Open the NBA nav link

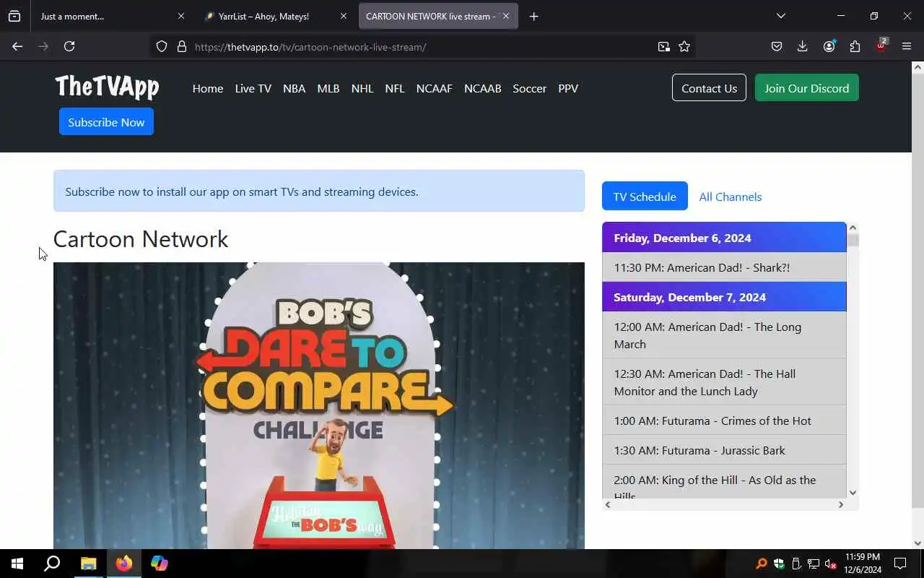[294, 88]
